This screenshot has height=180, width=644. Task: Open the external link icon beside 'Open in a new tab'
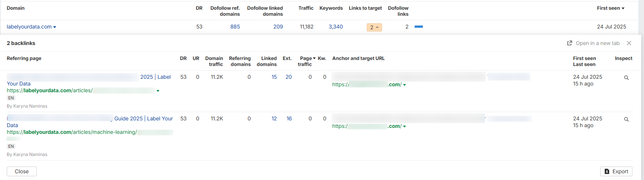(x=570, y=43)
